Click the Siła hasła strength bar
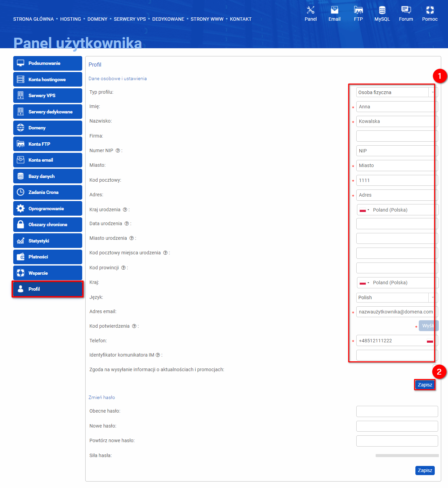The height and width of the screenshot is (488, 448). 407,456
